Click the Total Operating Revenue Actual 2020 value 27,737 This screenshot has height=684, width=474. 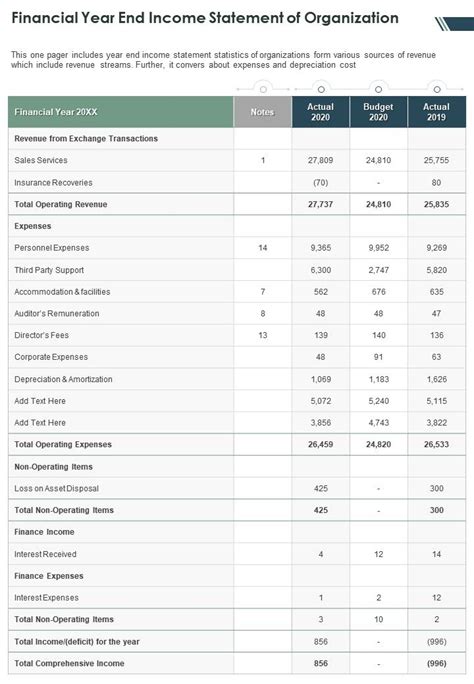(x=321, y=204)
